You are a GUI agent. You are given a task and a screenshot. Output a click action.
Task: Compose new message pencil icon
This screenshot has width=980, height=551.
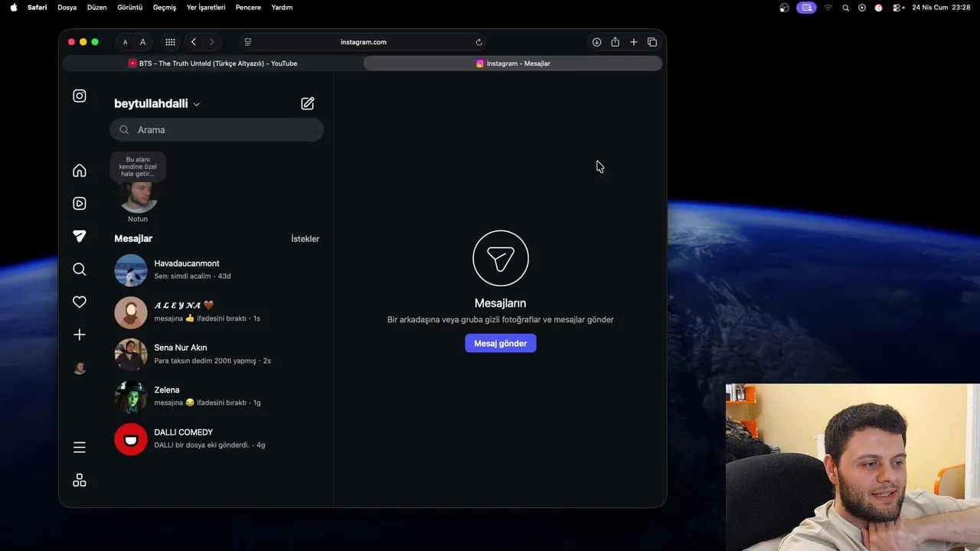point(308,103)
